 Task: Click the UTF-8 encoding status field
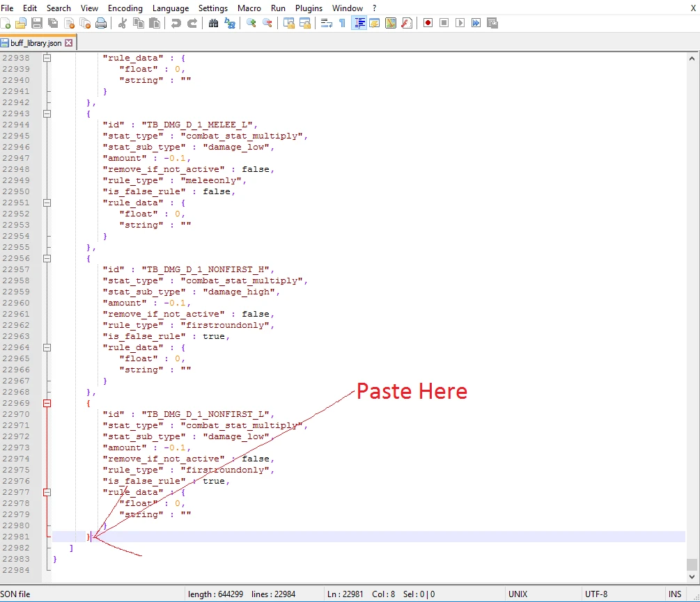(596, 594)
